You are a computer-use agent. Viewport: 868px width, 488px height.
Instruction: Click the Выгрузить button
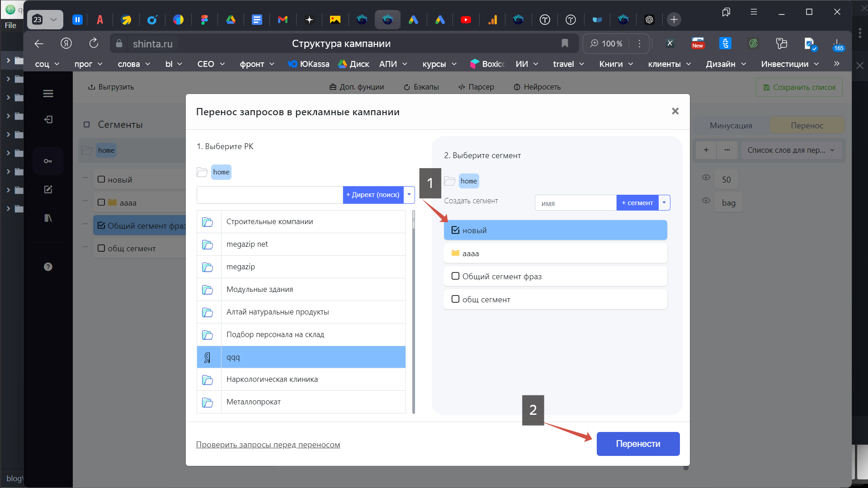point(111,87)
